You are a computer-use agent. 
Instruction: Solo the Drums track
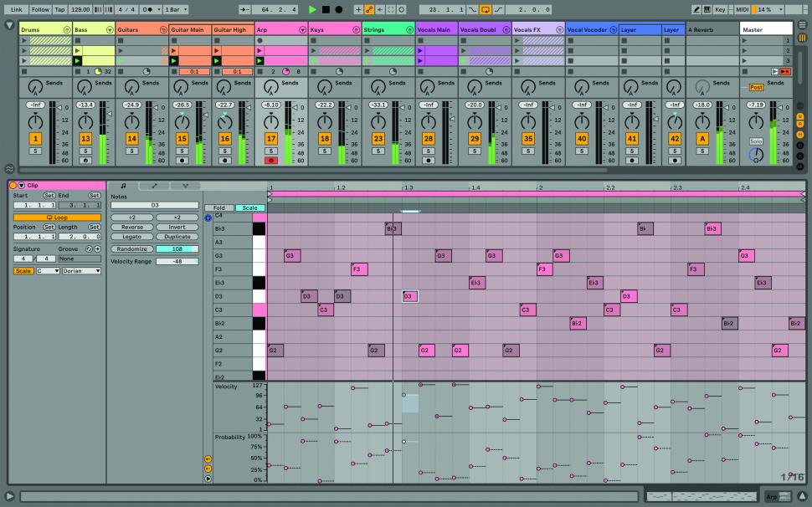tap(36, 151)
